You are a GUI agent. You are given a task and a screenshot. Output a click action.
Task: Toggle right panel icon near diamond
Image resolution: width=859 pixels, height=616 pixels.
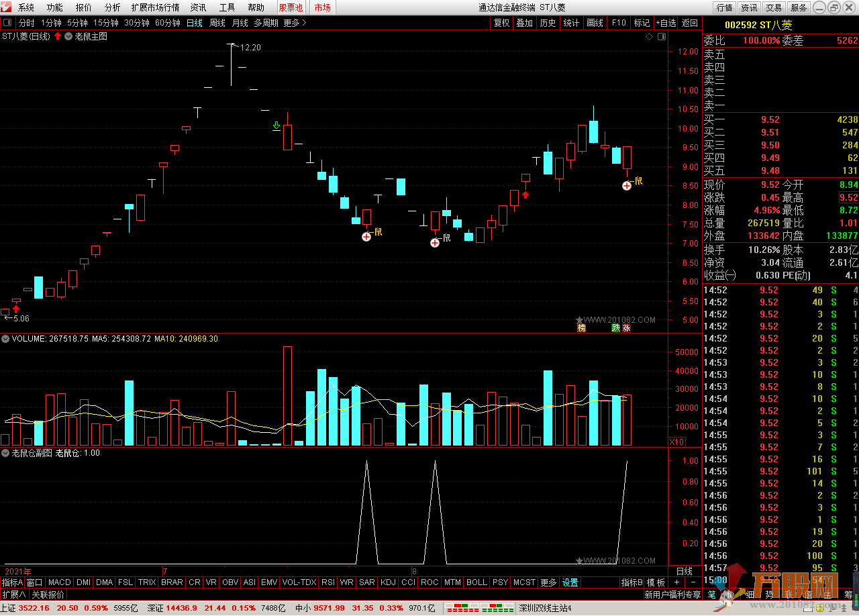pyautogui.click(x=662, y=36)
